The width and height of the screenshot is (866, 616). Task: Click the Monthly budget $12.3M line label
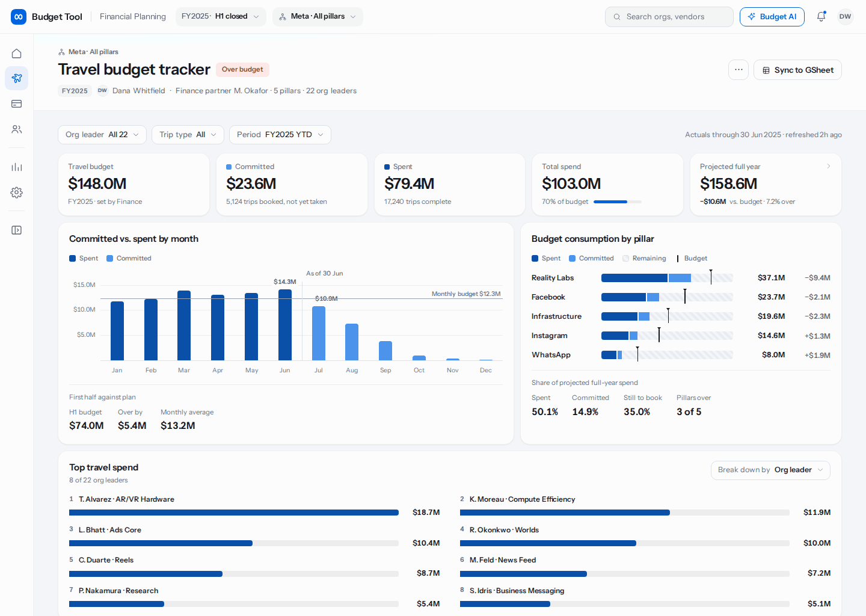click(466, 294)
